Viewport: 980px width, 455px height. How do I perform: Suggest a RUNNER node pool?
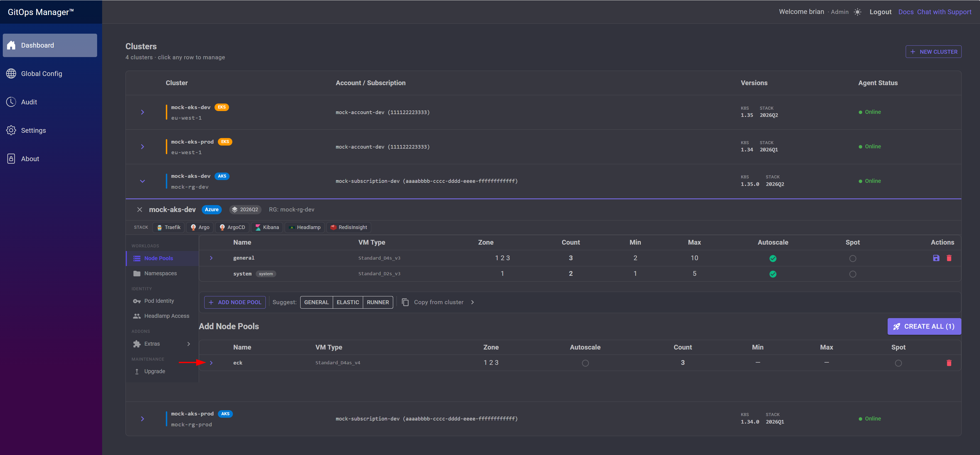click(x=378, y=302)
